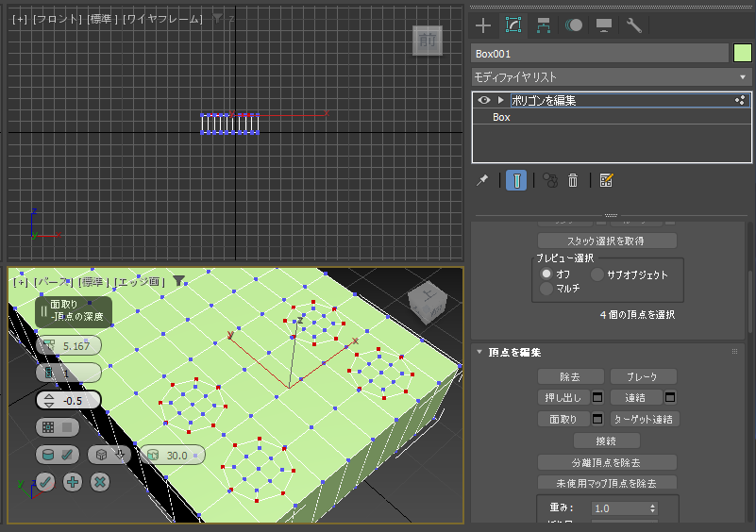The image size is (756, 532).
Task: Click the front viewport [+] menu
Action: 20,19
